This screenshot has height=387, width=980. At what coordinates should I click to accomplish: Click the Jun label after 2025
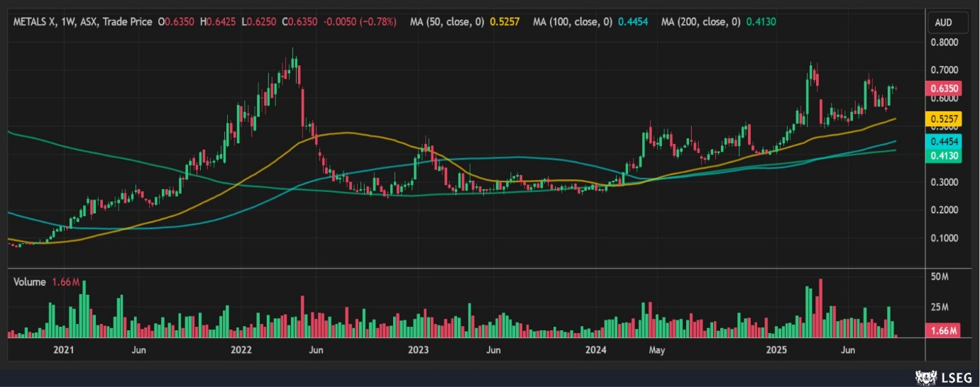(847, 350)
